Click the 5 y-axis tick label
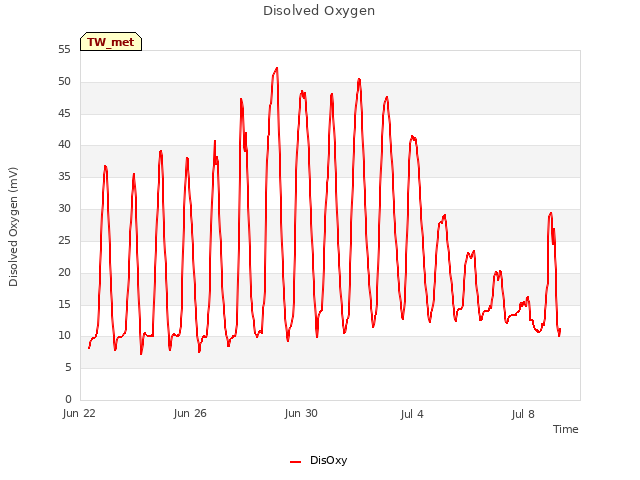 tap(68, 368)
